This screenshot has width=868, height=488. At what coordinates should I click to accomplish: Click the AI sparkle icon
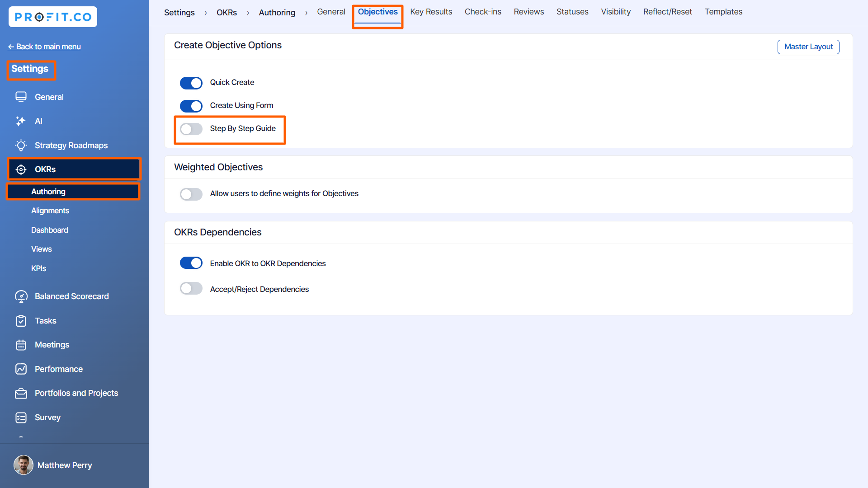pyautogui.click(x=21, y=121)
